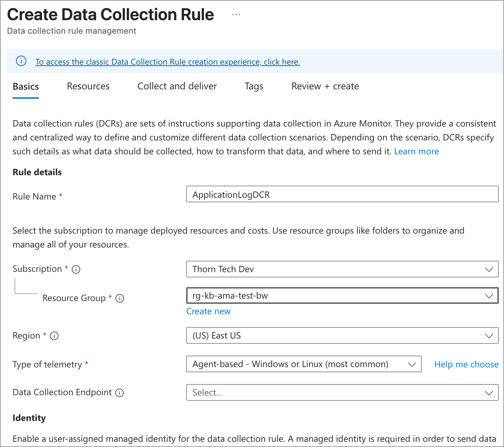Click the Data collection rule management subtitle
The height and width of the screenshot is (447, 504).
[x=72, y=31]
